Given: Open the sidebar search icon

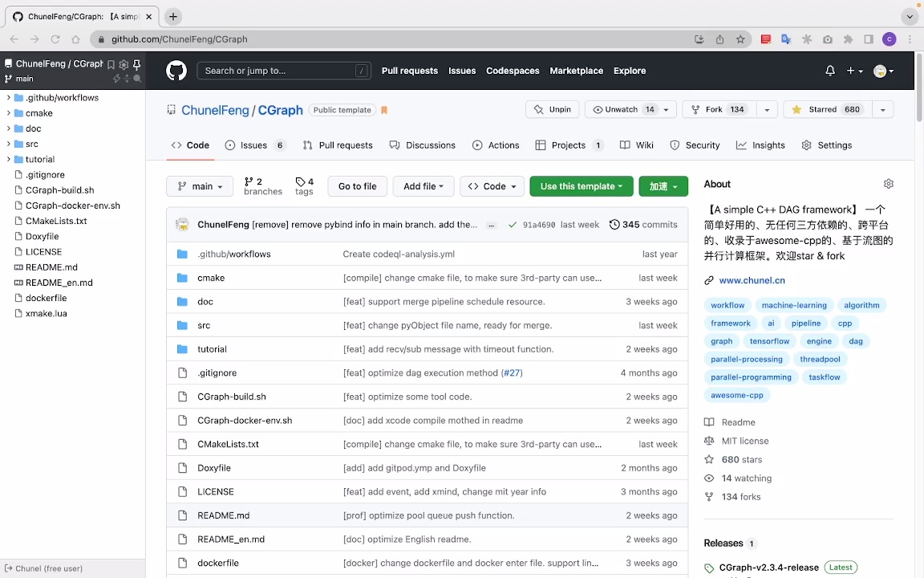Looking at the screenshot, I should point(137,79).
